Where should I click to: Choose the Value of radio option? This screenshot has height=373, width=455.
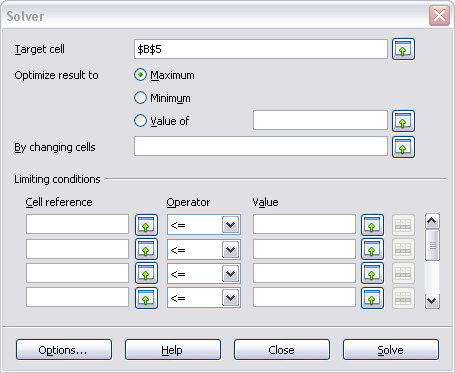click(140, 121)
